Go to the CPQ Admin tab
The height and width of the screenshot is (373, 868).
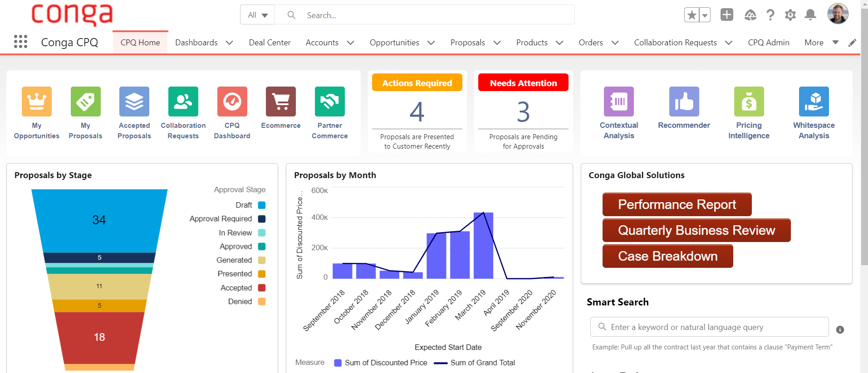point(768,43)
